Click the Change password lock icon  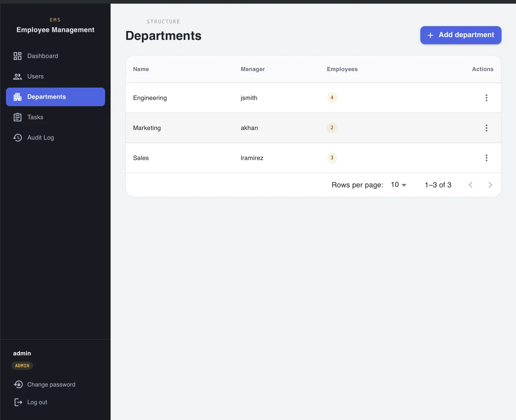click(18, 385)
